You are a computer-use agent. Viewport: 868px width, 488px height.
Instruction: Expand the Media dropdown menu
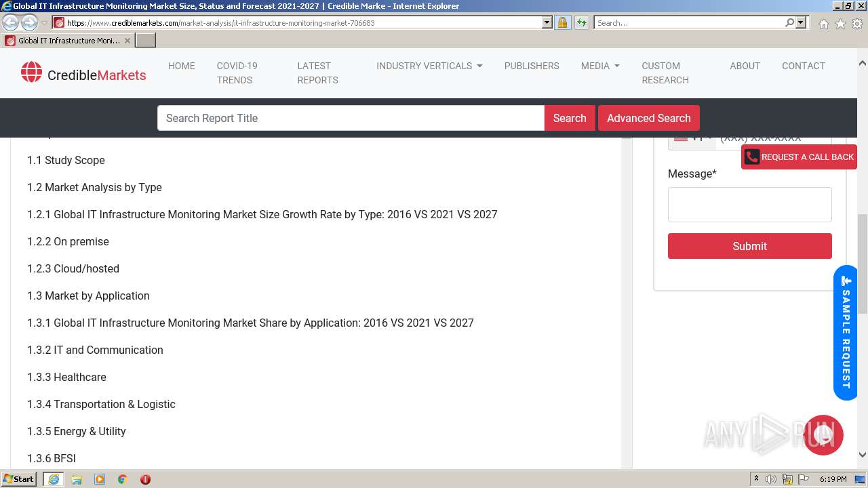pyautogui.click(x=600, y=66)
